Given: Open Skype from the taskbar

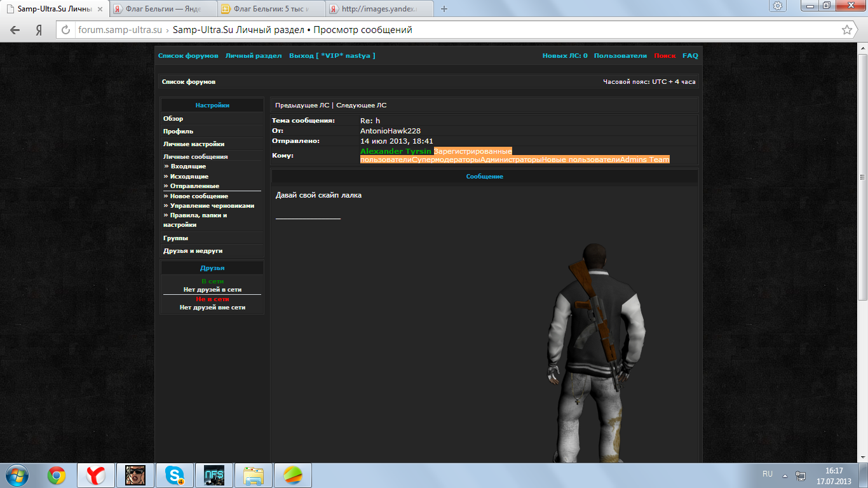Looking at the screenshot, I should pyautogui.click(x=174, y=475).
